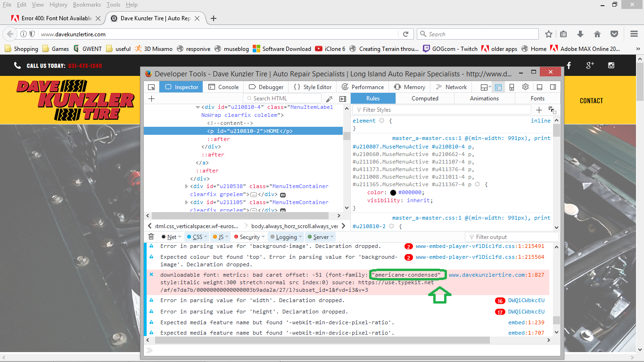
Task: Select body.always_horz_scroll breadcrumb
Action: click(294, 226)
